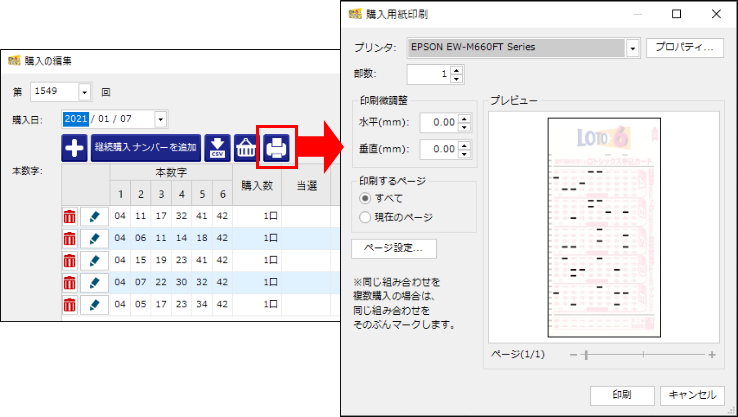Click the zoom-out minus on preview slider
This screenshot has height=417, width=738.
tap(573, 355)
